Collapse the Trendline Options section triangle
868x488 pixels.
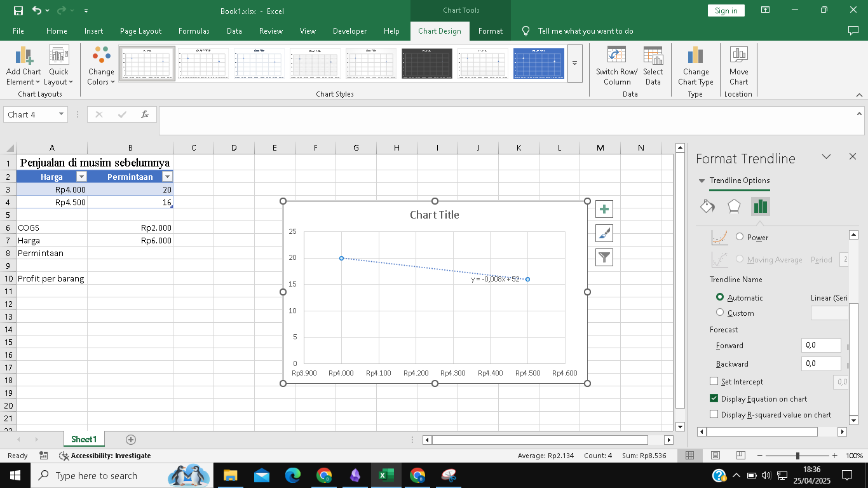[x=702, y=180]
